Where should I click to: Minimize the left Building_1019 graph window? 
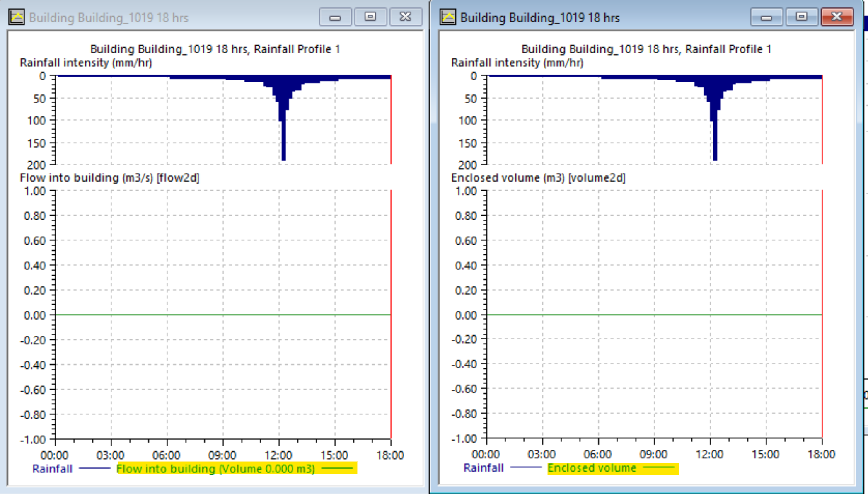[x=335, y=17]
